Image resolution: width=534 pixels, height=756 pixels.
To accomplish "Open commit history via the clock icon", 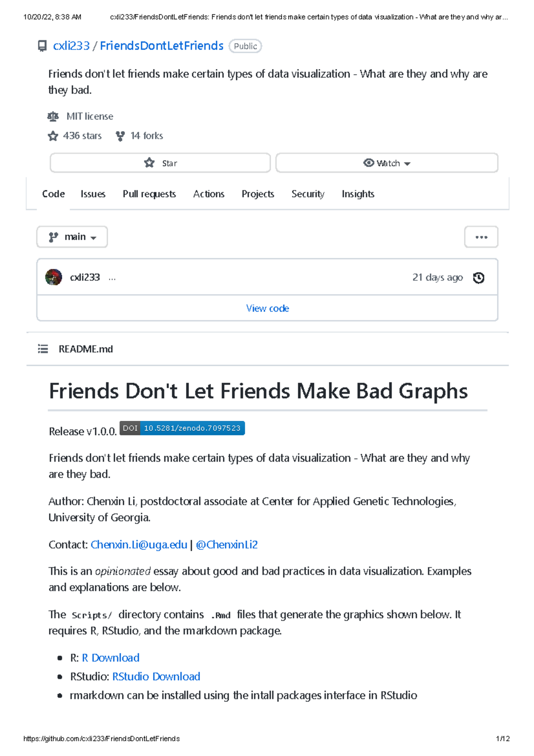I will 478,277.
